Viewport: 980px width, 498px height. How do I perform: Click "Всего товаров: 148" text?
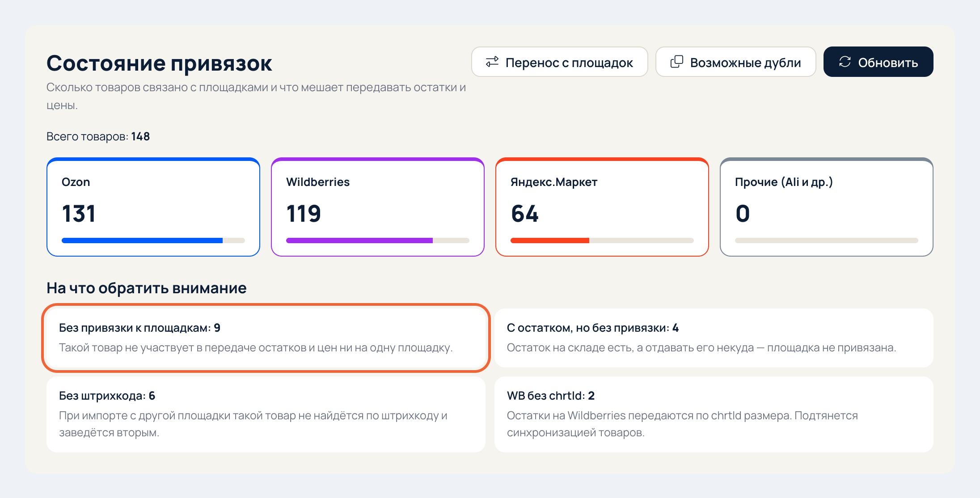[x=98, y=136]
